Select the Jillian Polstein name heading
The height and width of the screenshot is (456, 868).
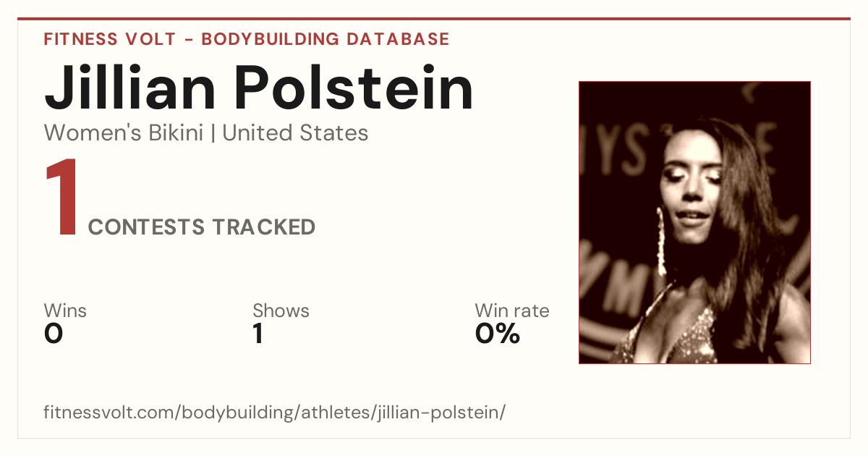click(259, 88)
